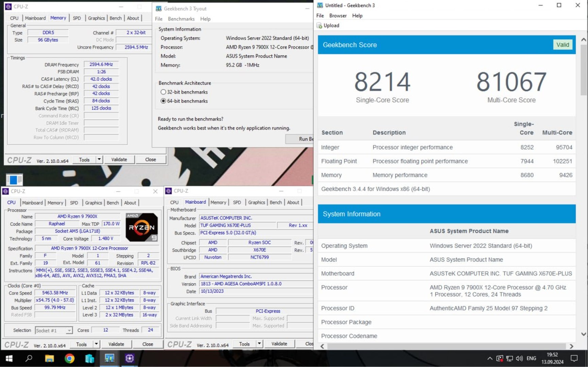Viewport: 588px width, 367px height.
Task: Expand Tools dropdown arrow in CPU-Z Mainboard window
Action: pos(259,344)
